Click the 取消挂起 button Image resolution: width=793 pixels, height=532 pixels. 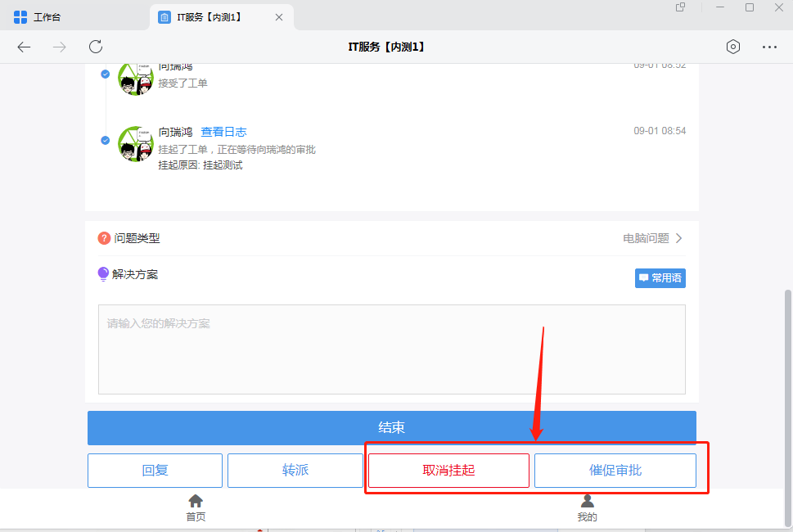pyautogui.click(x=448, y=471)
